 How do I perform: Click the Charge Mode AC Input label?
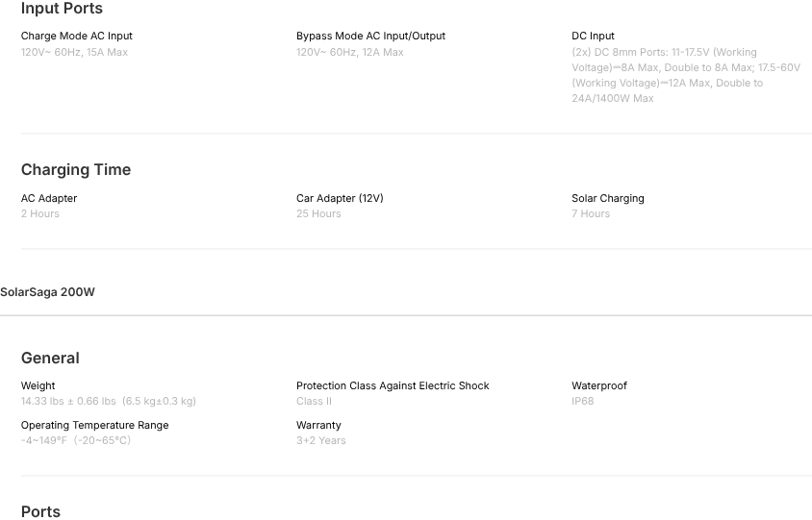[77, 36]
